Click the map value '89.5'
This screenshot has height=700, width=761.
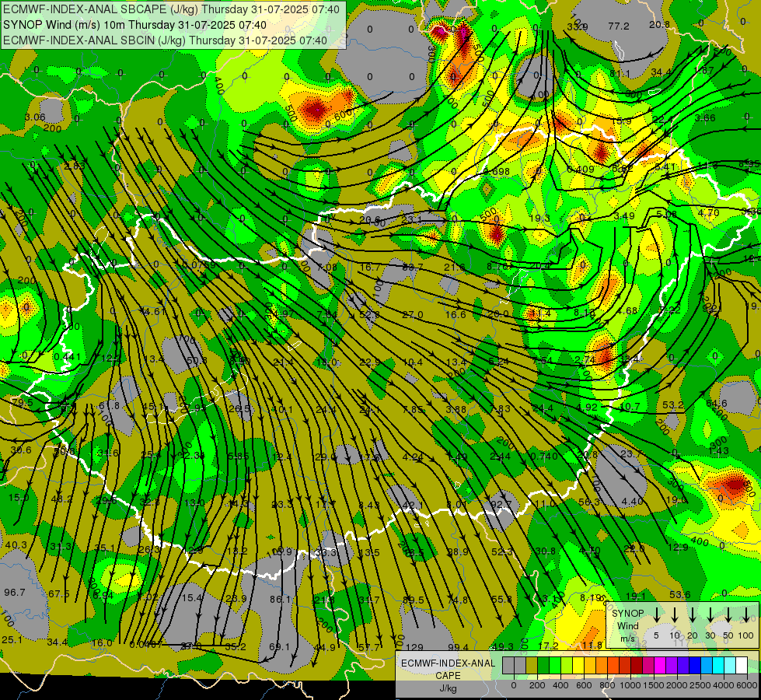414,600
